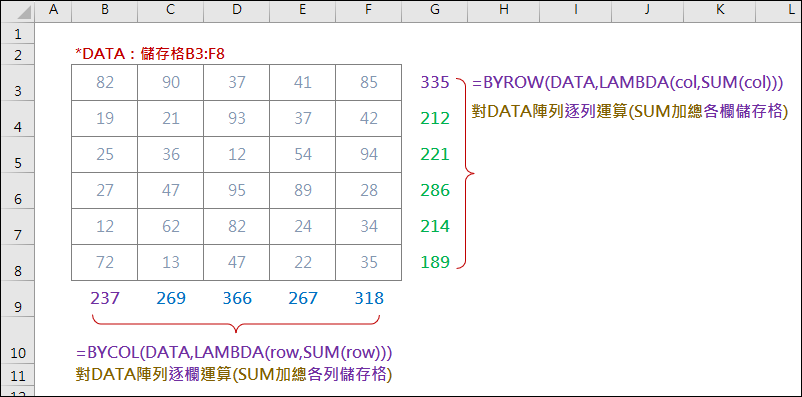Click the 逐列運算 description text
This screenshot has height=397, width=802.
[630, 112]
